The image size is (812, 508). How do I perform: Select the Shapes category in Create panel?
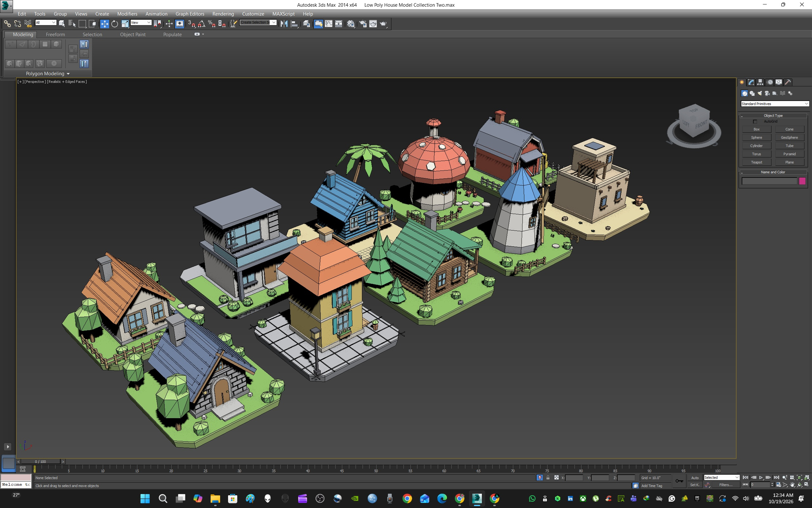(752, 93)
